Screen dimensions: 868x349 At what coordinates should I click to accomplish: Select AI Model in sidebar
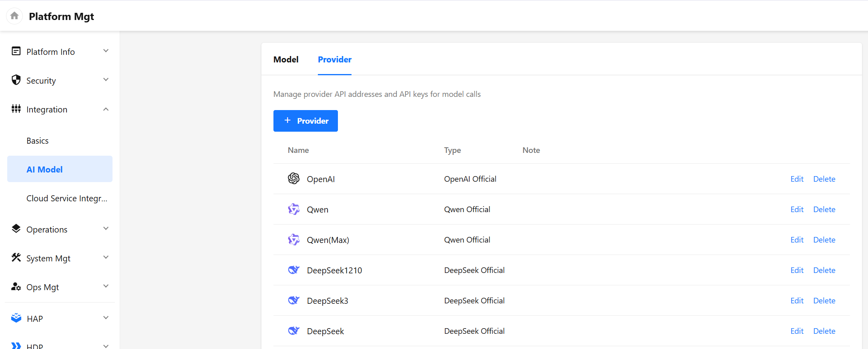[x=60, y=169]
